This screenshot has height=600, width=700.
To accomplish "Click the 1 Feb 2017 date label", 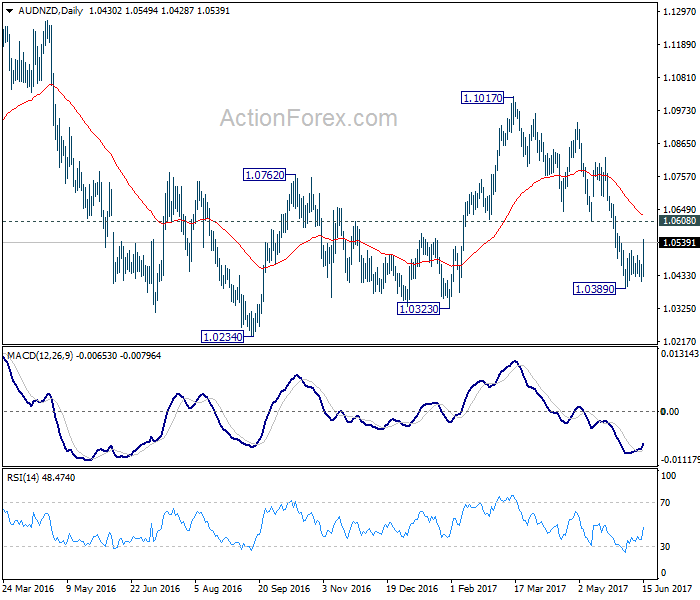I will pyautogui.click(x=473, y=589).
